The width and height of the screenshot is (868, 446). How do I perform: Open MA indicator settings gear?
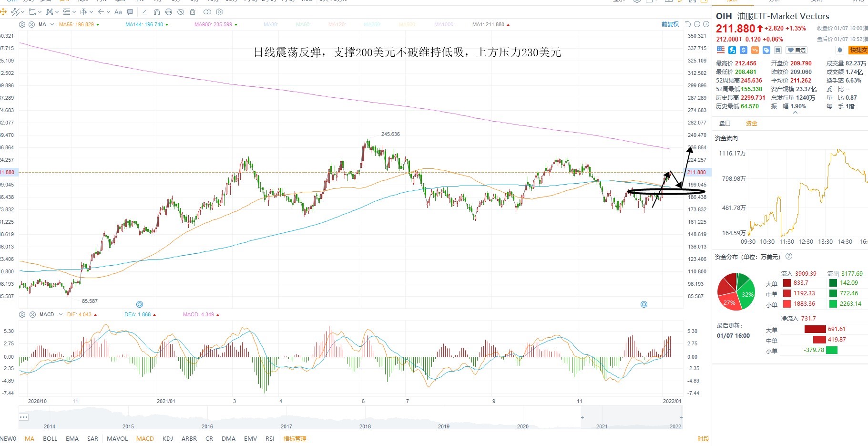(x=22, y=24)
